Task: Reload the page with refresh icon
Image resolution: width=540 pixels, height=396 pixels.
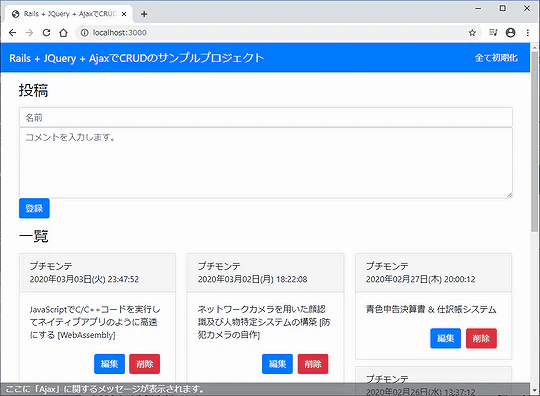Action: (x=46, y=33)
